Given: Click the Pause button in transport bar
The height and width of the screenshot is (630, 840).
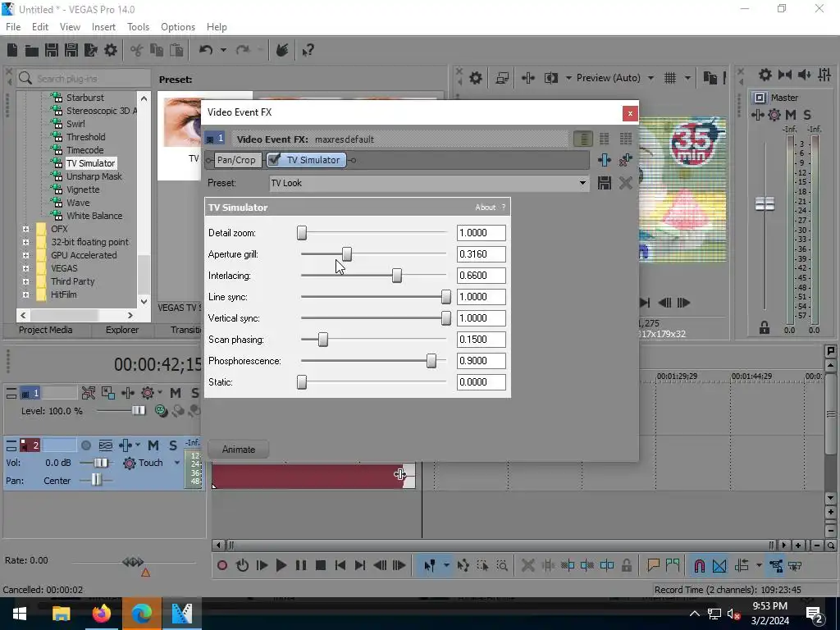Looking at the screenshot, I should [x=300, y=565].
